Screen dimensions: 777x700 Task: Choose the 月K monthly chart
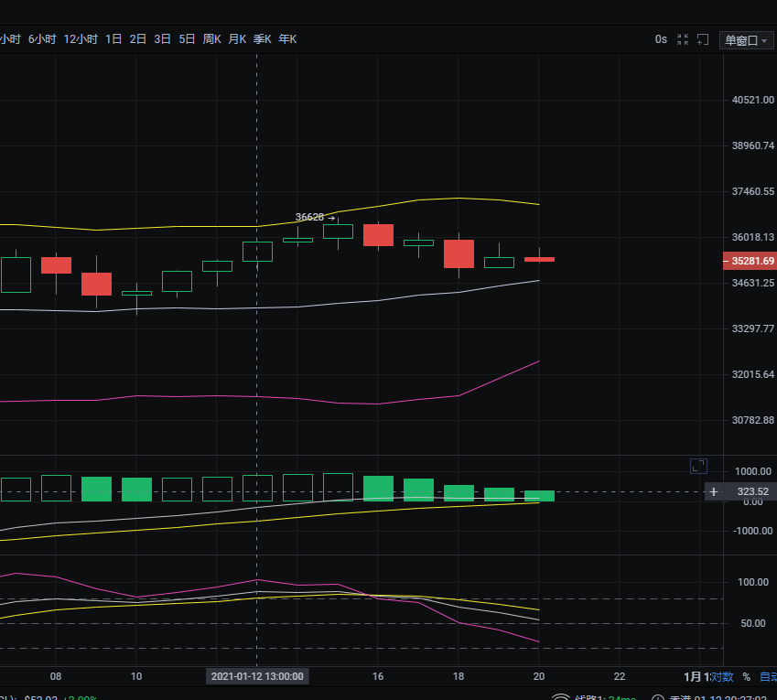coord(237,39)
